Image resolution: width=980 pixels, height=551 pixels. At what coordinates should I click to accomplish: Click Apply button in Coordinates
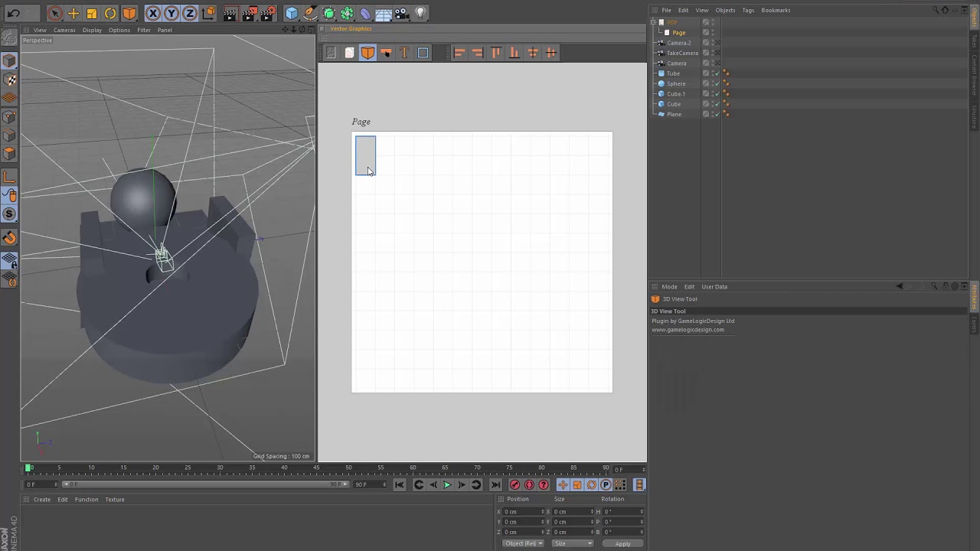pyautogui.click(x=622, y=543)
